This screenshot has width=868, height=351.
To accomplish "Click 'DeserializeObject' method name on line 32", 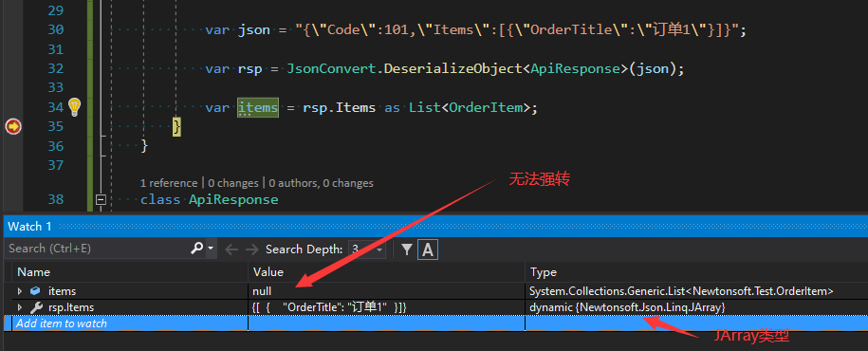I will (x=453, y=69).
